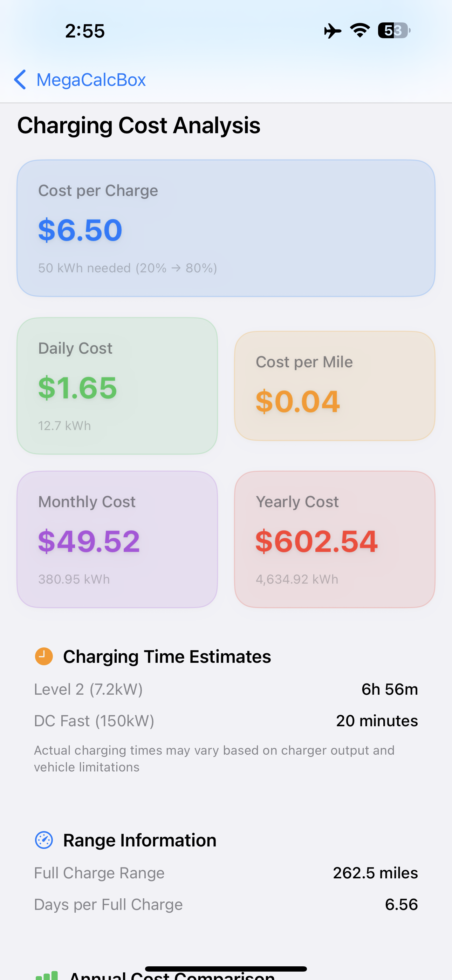Open the Monthly Cost card
Viewport: 452px width, 980px height.
click(117, 539)
